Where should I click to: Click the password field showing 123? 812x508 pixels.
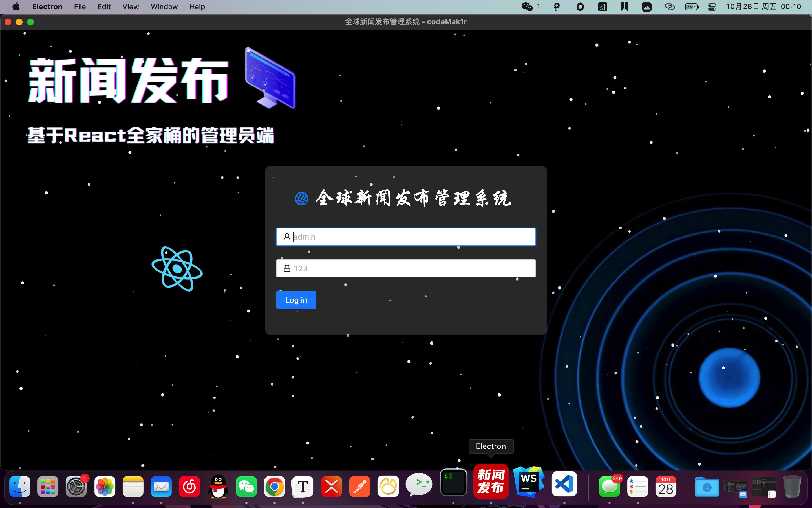[x=406, y=268]
